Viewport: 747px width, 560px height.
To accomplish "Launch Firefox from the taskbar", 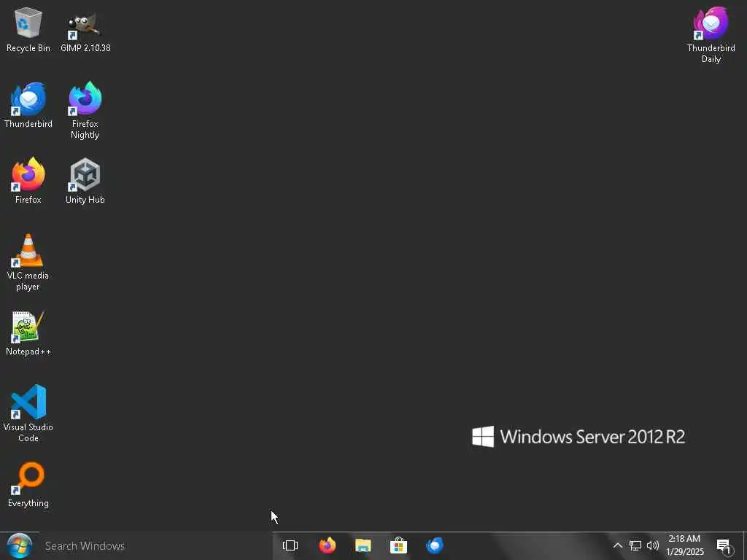I will (x=328, y=545).
